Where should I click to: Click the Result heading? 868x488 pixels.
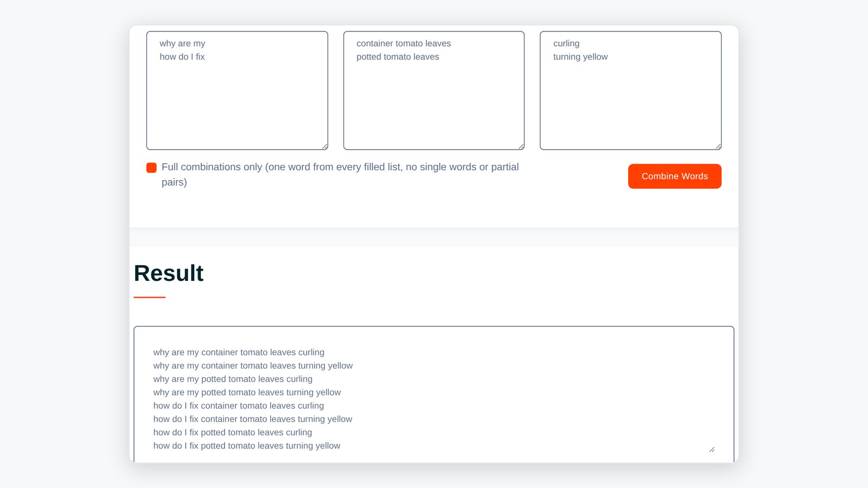(x=169, y=273)
